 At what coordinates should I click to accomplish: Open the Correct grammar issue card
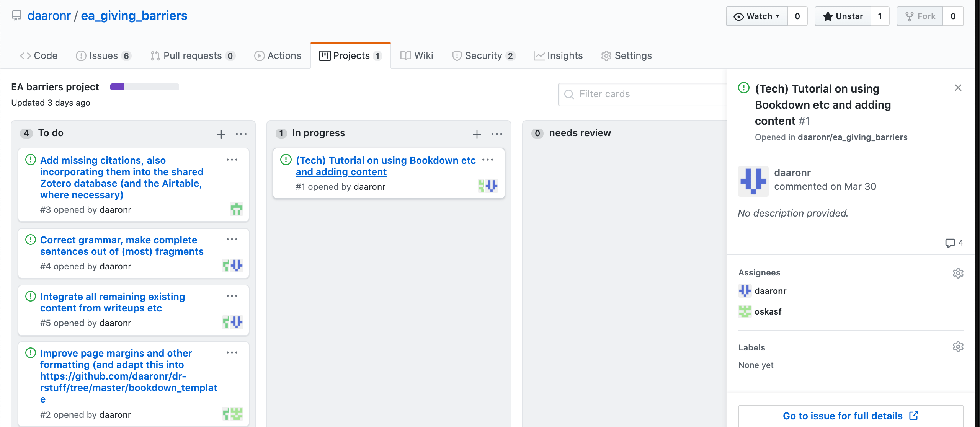[x=122, y=246]
